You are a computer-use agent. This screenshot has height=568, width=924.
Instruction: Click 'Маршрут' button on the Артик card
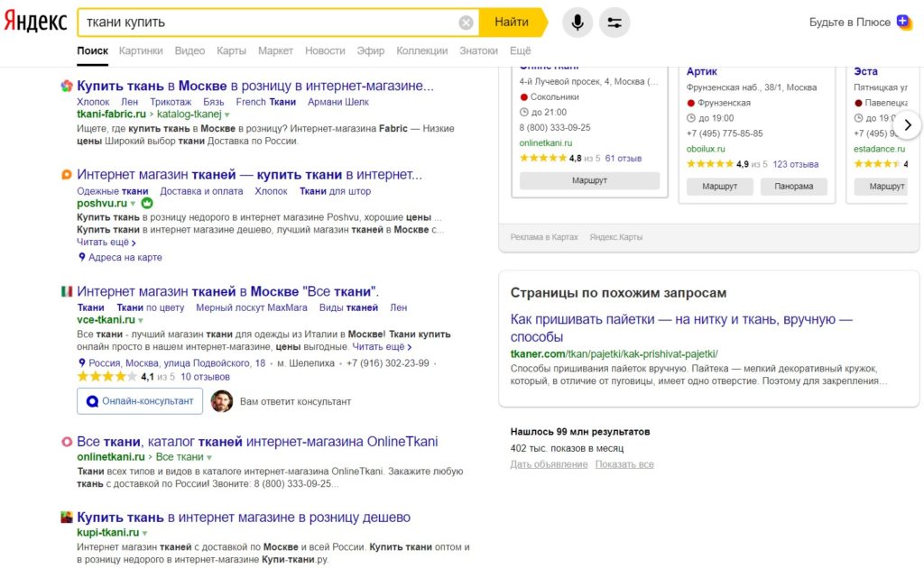point(719,186)
